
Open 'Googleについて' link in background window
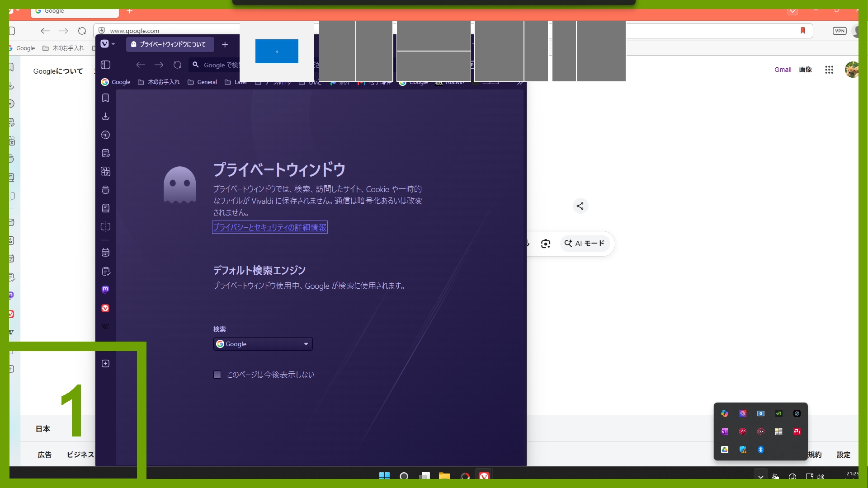click(x=58, y=71)
